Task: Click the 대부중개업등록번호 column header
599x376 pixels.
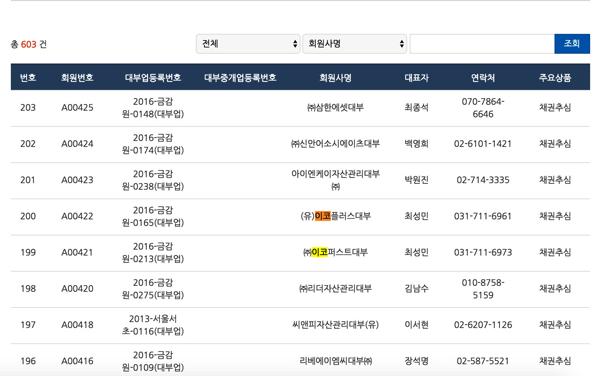Action: (240, 78)
